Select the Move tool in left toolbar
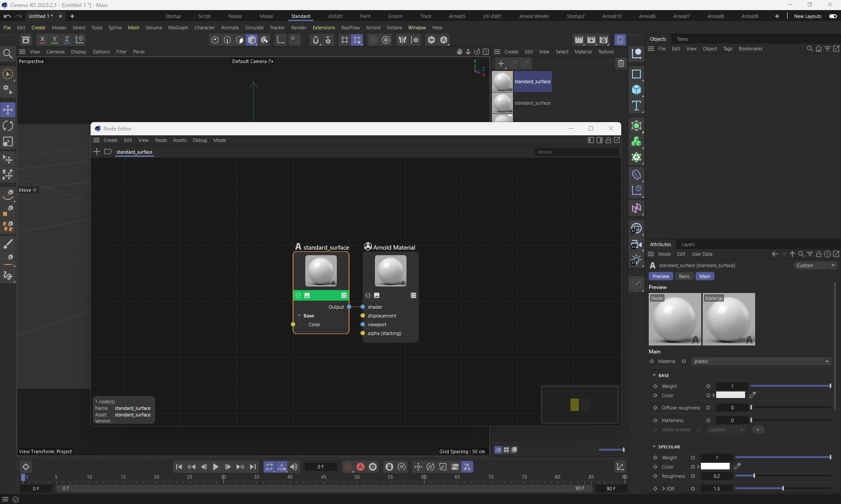The image size is (841, 504). (8, 109)
